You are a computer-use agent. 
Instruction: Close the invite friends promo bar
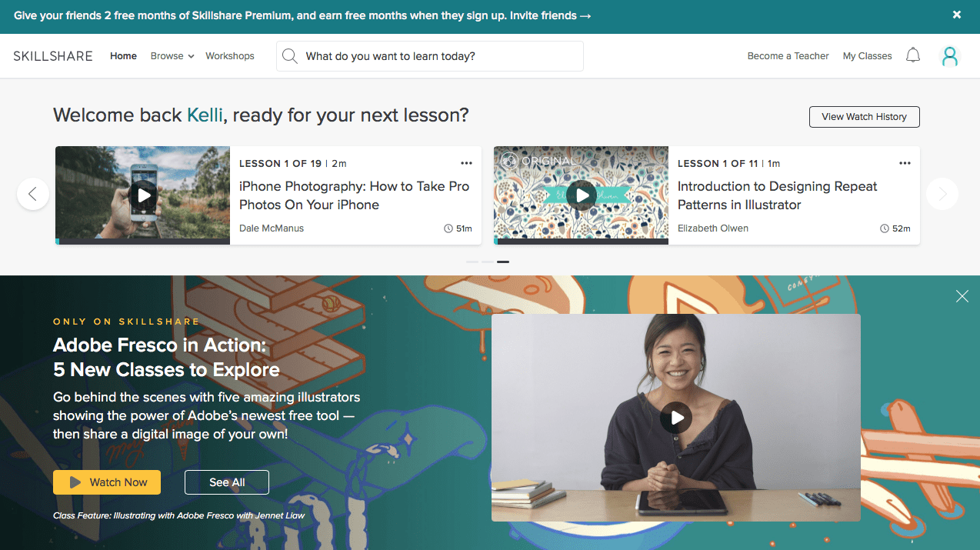pyautogui.click(x=957, y=15)
